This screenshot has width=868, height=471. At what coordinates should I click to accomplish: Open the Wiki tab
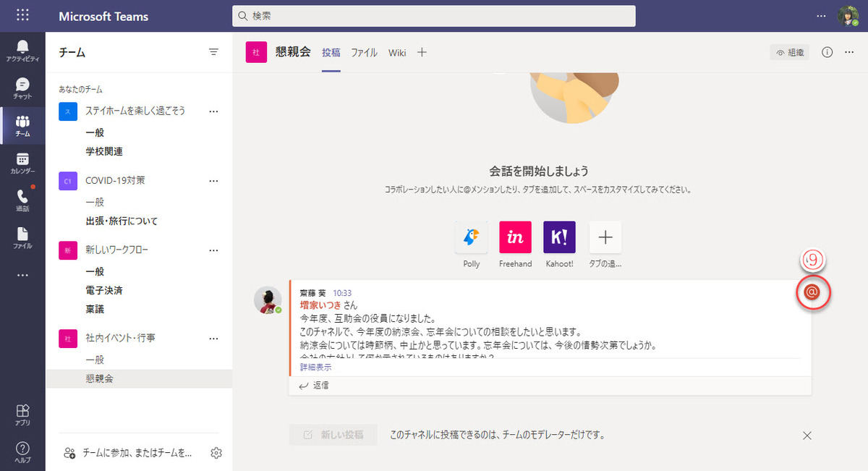click(x=397, y=53)
